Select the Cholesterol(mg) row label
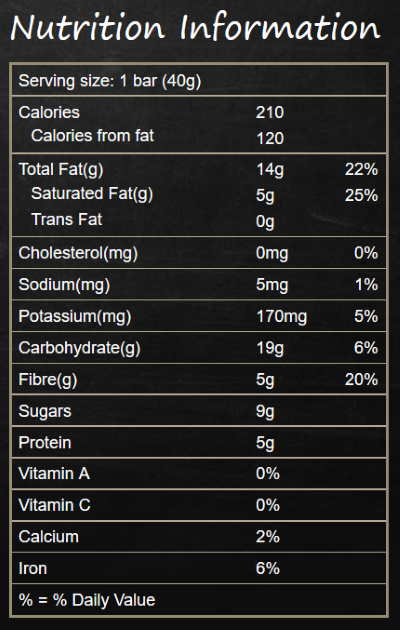The image size is (400, 630). (78, 254)
